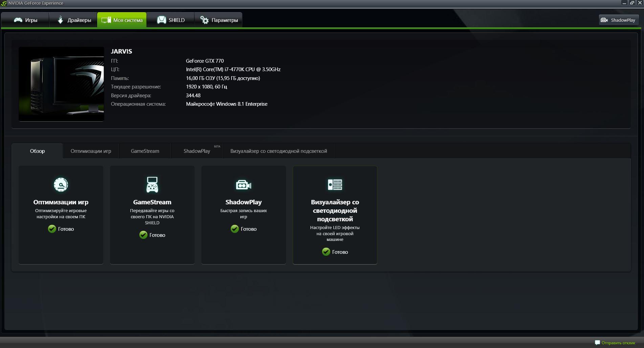Click the 1920 x 1080, 60 Гц value
This screenshot has width=644, height=348.
206,87
